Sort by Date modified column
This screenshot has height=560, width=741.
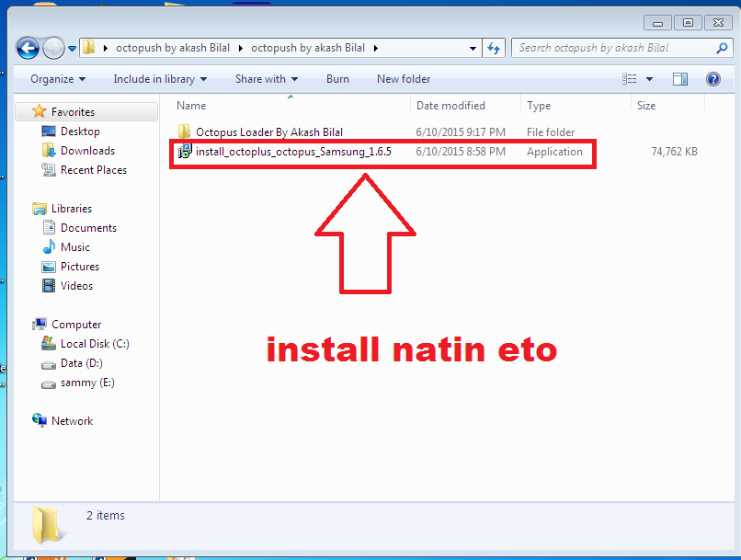[x=450, y=106]
